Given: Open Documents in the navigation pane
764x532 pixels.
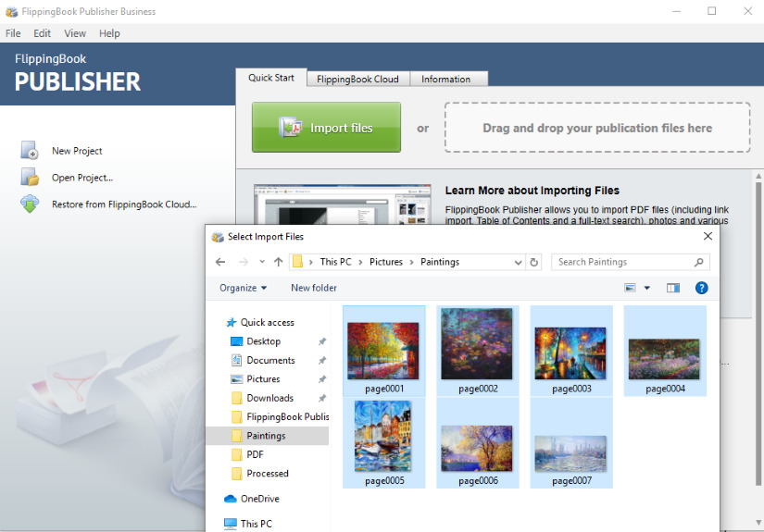Looking at the screenshot, I should [270, 360].
